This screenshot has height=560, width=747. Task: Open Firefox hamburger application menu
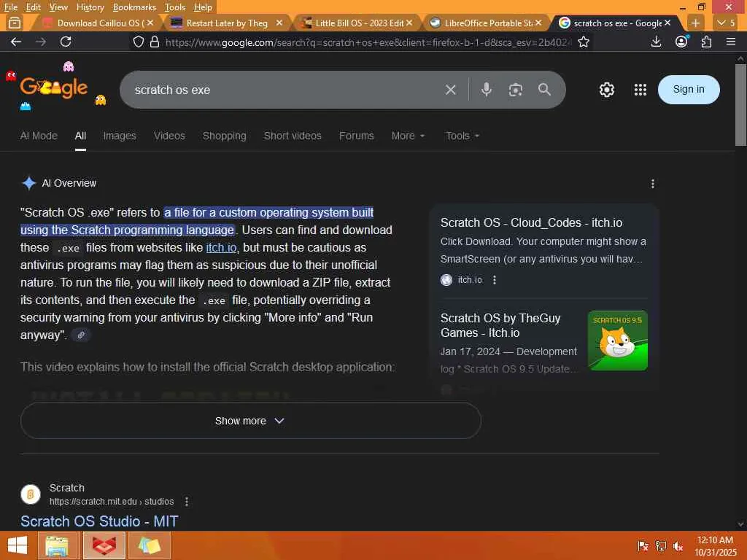[731, 42]
